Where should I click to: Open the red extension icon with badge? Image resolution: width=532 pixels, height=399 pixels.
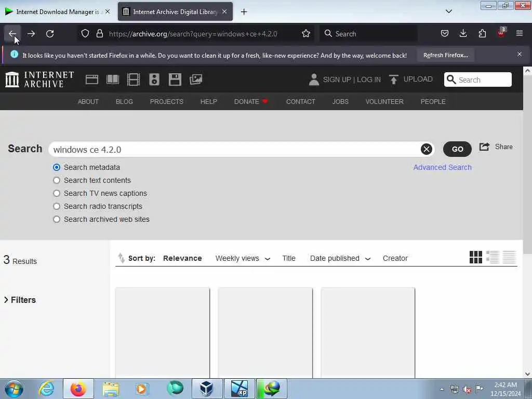[x=501, y=33]
